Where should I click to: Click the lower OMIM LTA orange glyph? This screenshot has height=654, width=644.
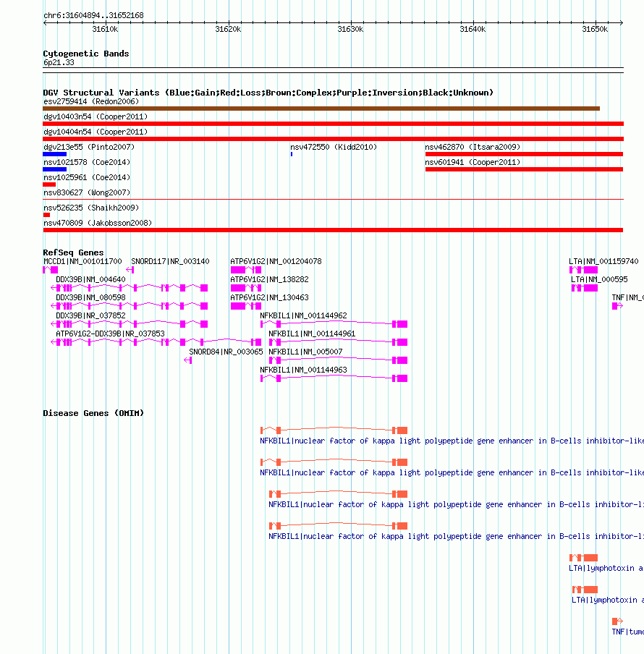pos(585,590)
